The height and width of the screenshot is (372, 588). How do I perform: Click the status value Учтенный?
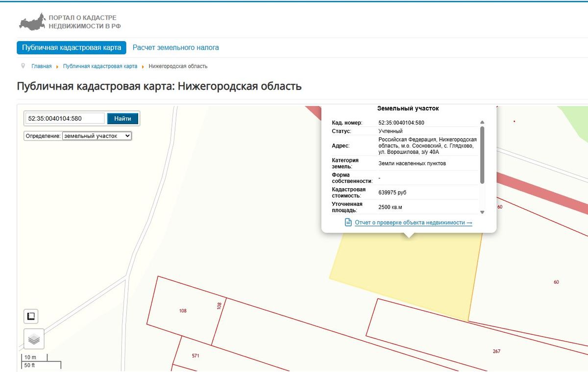391,131
